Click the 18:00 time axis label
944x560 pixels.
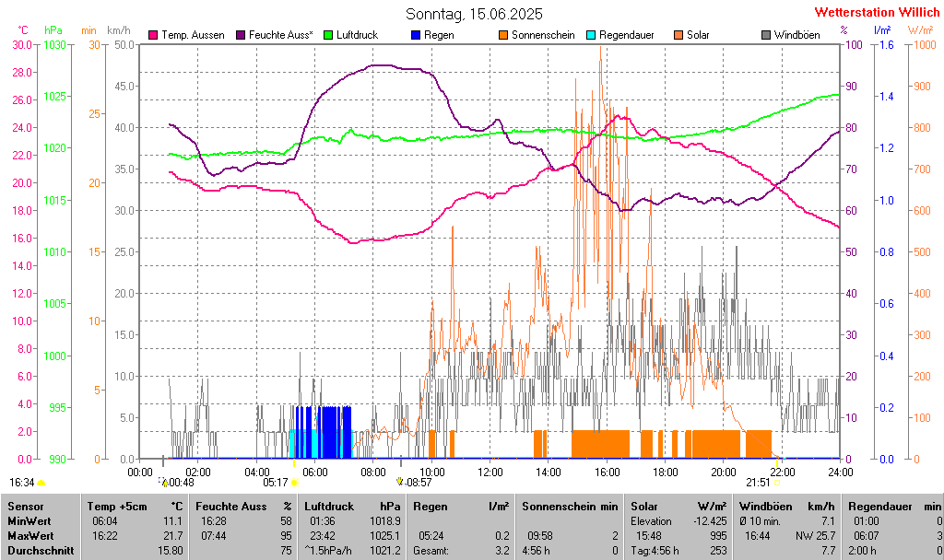[665, 472]
